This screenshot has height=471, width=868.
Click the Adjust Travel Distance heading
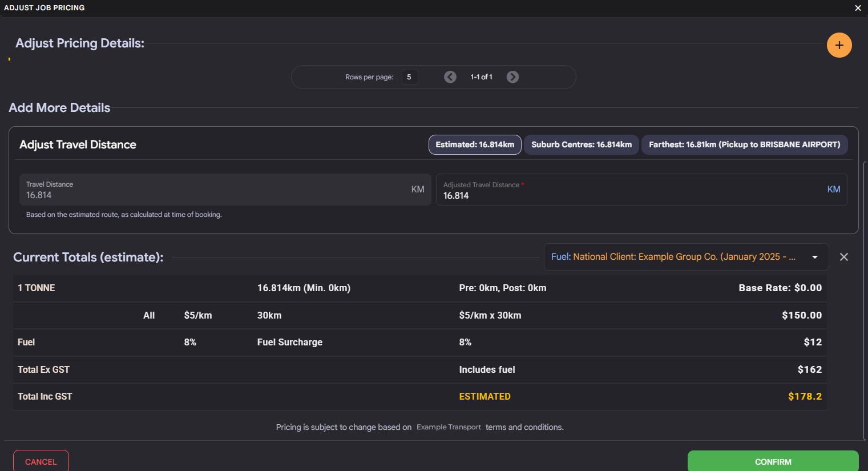pos(78,144)
